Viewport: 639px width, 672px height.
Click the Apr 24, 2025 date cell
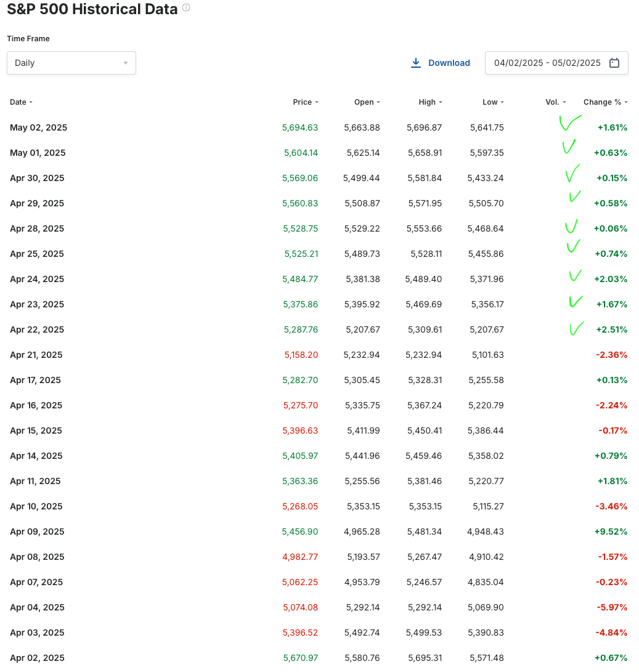(x=37, y=279)
